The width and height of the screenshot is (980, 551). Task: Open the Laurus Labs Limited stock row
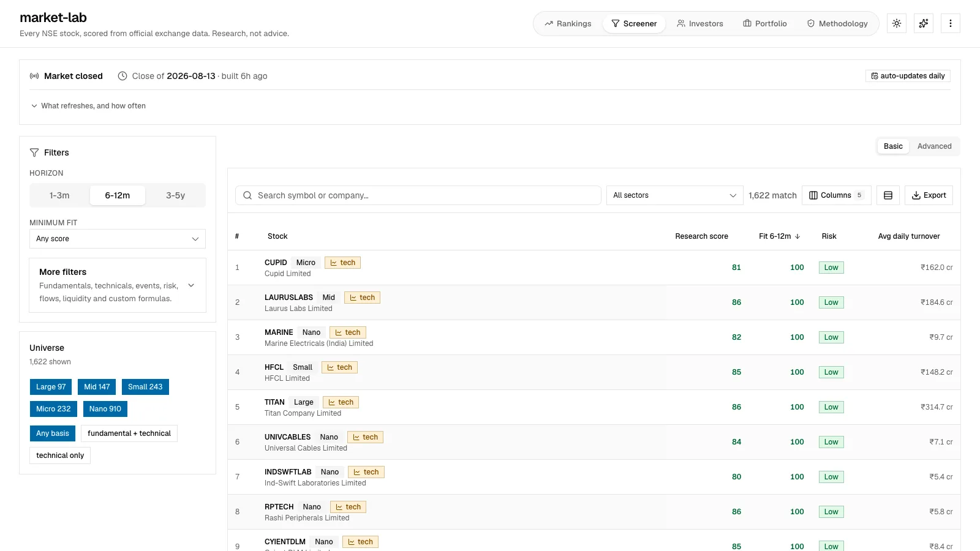point(594,302)
